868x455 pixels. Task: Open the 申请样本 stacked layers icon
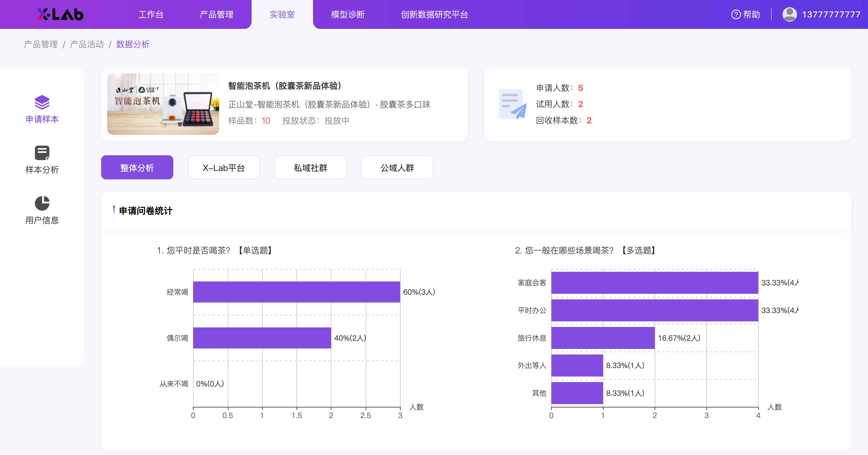tap(42, 102)
